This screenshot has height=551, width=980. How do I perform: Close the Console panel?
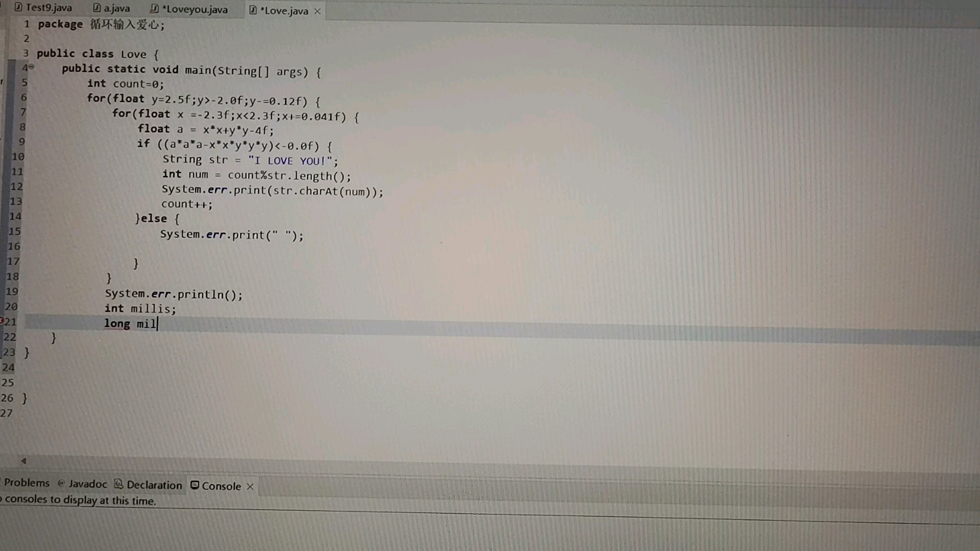tap(249, 485)
